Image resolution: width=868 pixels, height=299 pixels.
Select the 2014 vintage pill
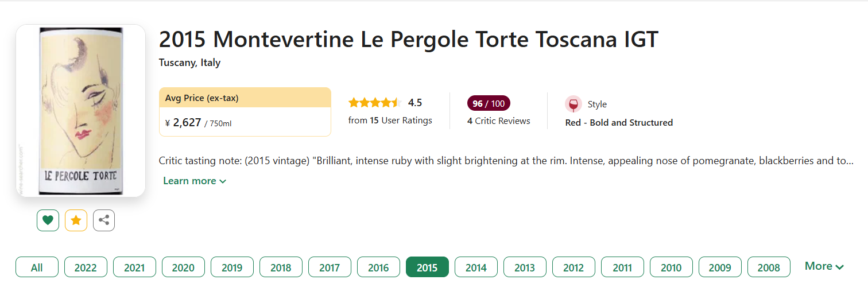(476, 267)
